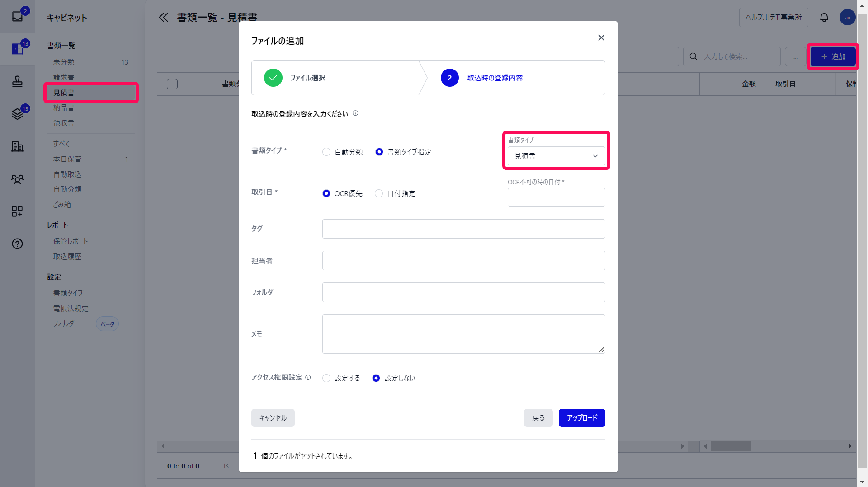Focus the タグ input field

463,229
